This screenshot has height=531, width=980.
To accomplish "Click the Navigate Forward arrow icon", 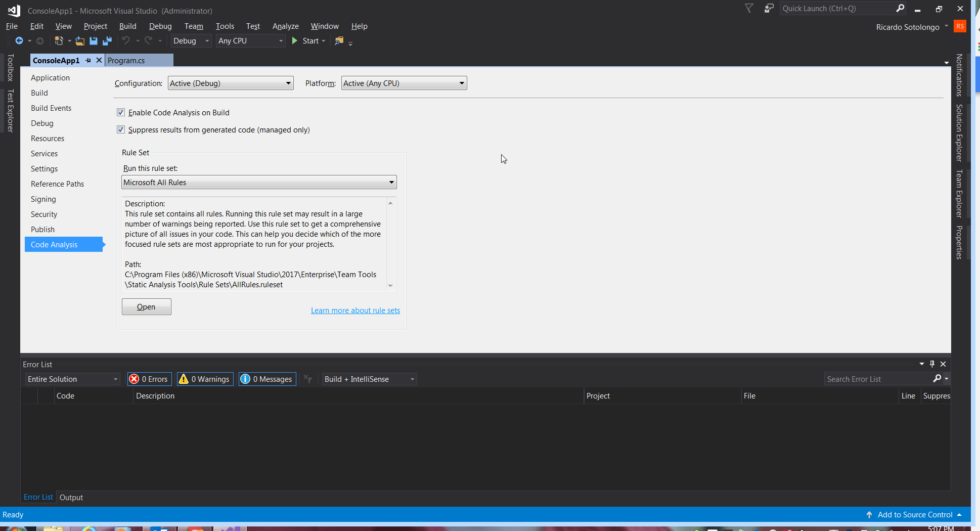I will click(x=40, y=41).
